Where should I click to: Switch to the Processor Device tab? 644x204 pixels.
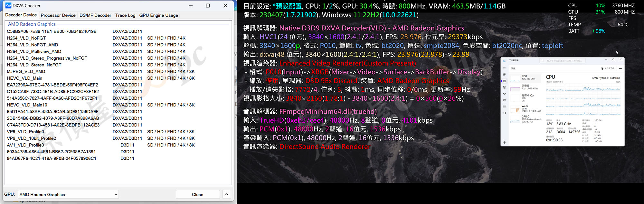point(58,15)
